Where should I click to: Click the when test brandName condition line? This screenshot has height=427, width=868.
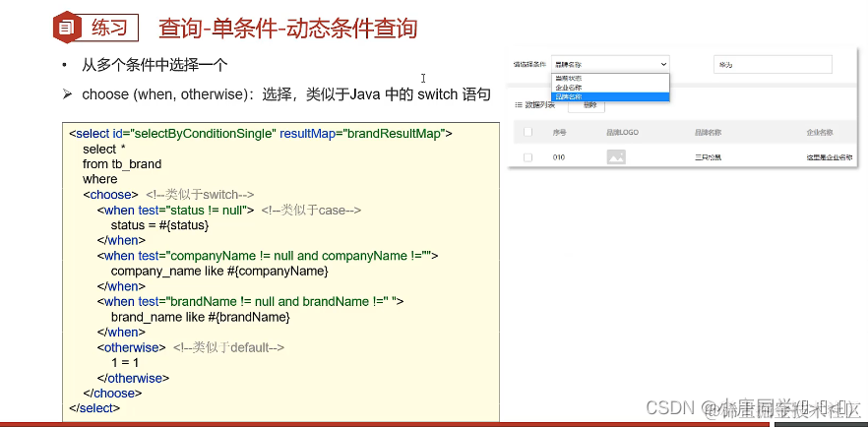(250, 301)
